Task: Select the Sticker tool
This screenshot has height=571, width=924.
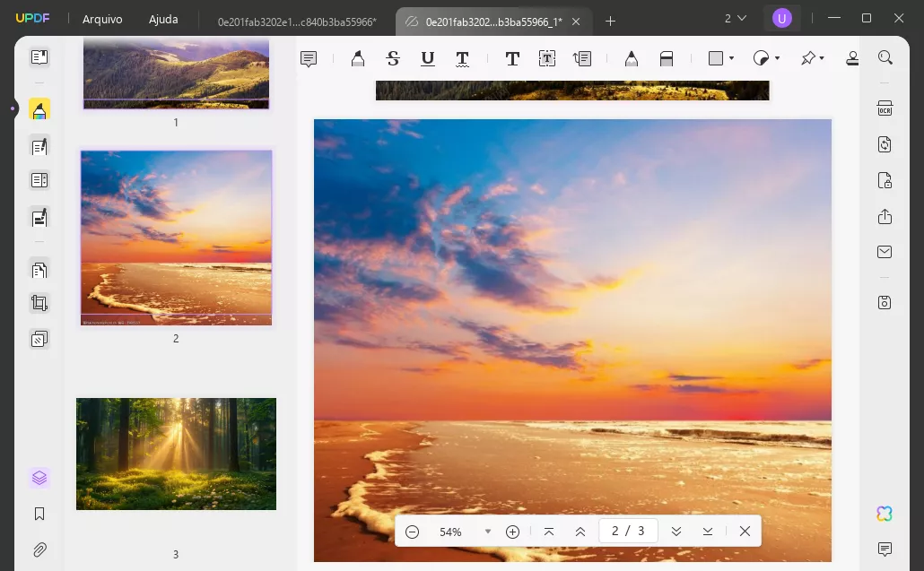Action: 762,58
